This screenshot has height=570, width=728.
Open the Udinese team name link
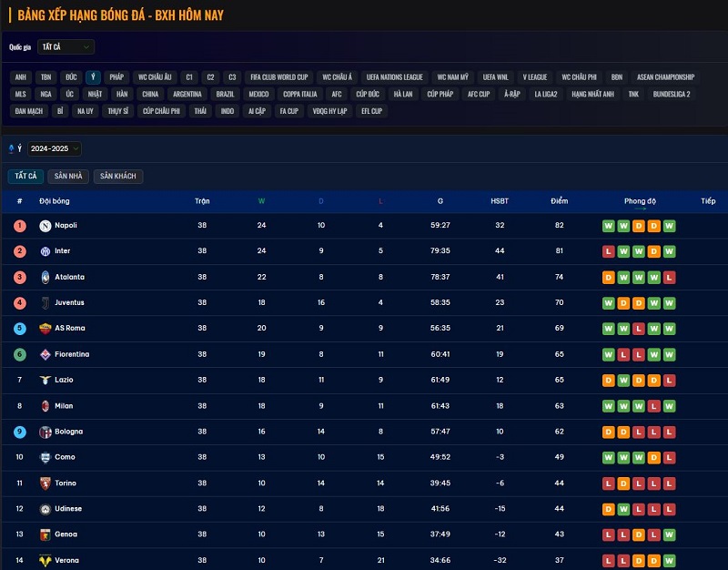coord(68,509)
